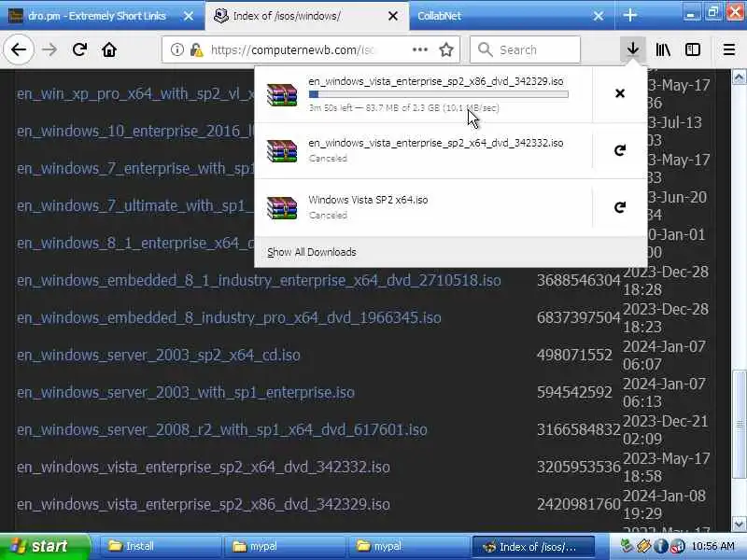Toggle the downloads panel arrow button
This screenshot has width=747, height=560.
point(633,49)
